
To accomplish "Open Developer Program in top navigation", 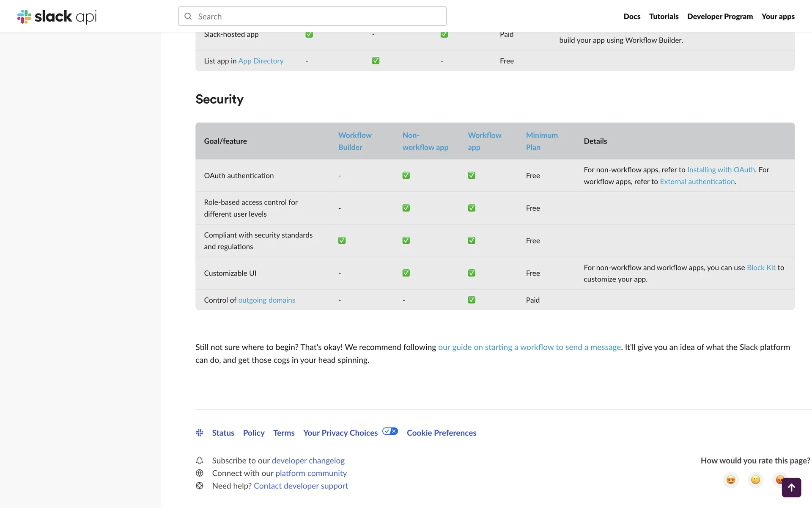I will click(x=720, y=17).
